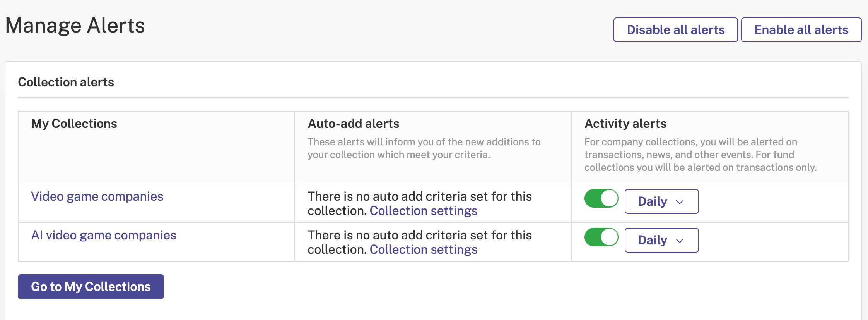Image resolution: width=868 pixels, height=320 pixels.
Task: Expand Daily frequency dropdown for Video game companies
Action: pyautogui.click(x=661, y=201)
